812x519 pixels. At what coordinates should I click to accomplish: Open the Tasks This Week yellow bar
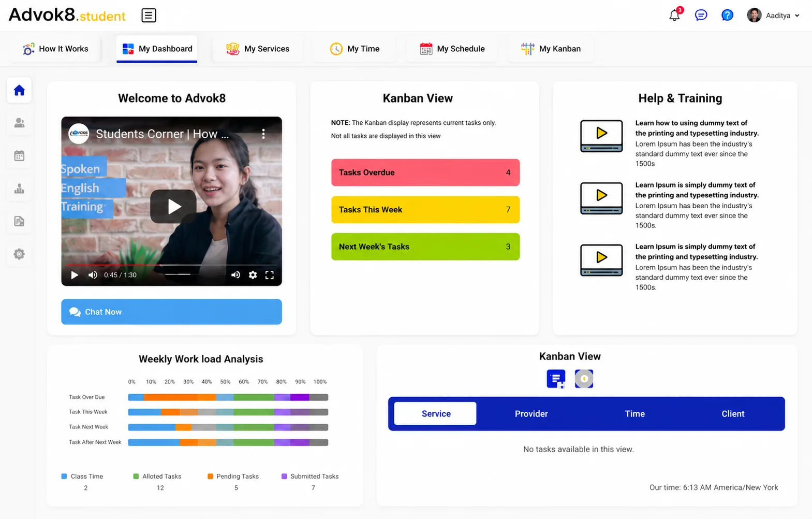425,210
